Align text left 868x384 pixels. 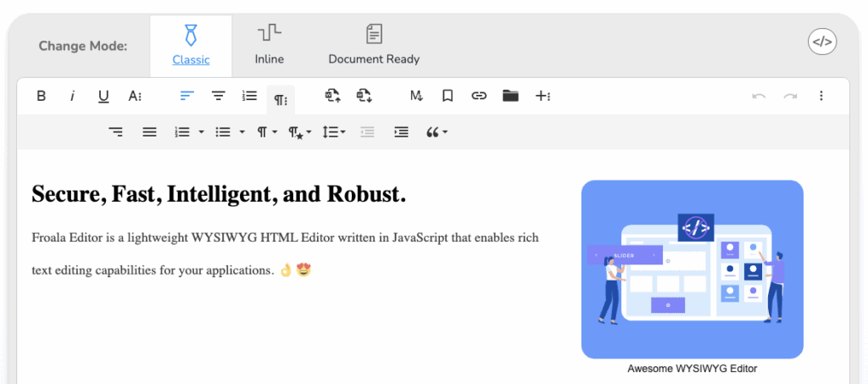click(187, 96)
